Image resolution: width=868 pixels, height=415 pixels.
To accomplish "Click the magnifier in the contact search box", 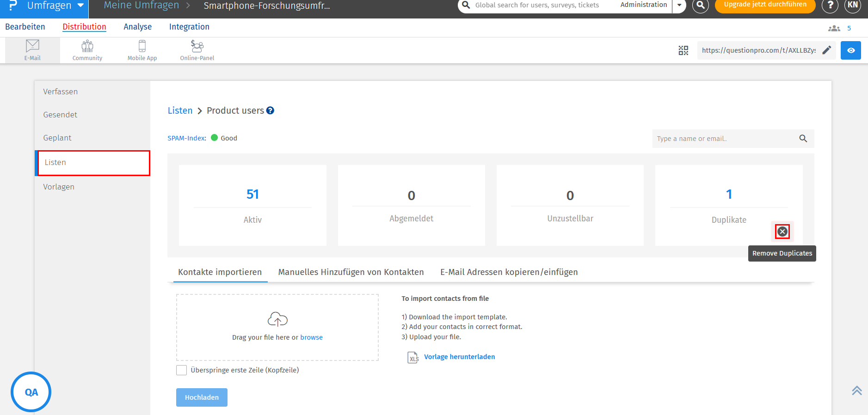I will click(803, 139).
